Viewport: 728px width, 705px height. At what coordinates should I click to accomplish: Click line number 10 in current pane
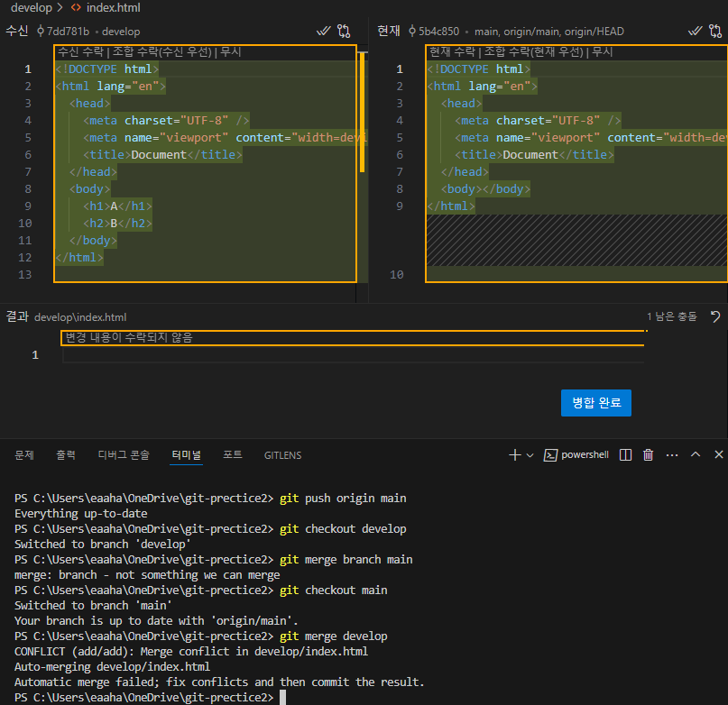[397, 275]
